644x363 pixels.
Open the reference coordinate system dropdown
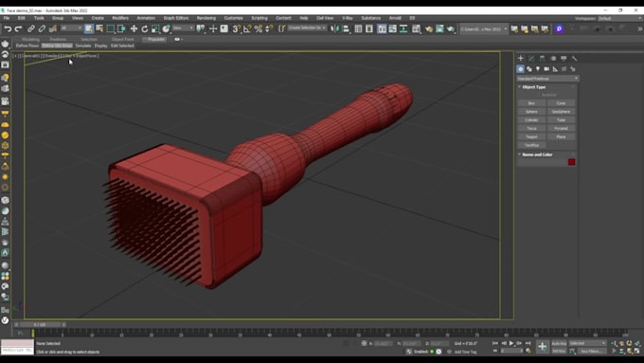(x=183, y=27)
